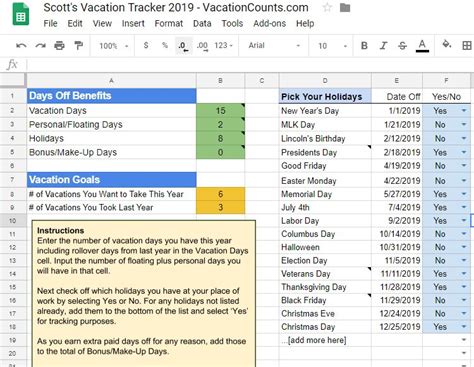Image resolution: width=474 pixels, height=367 pixels.
Task: Open Memorial Day Yes/No dropdown
Action: pyautogui.click(x=464, y=194)
